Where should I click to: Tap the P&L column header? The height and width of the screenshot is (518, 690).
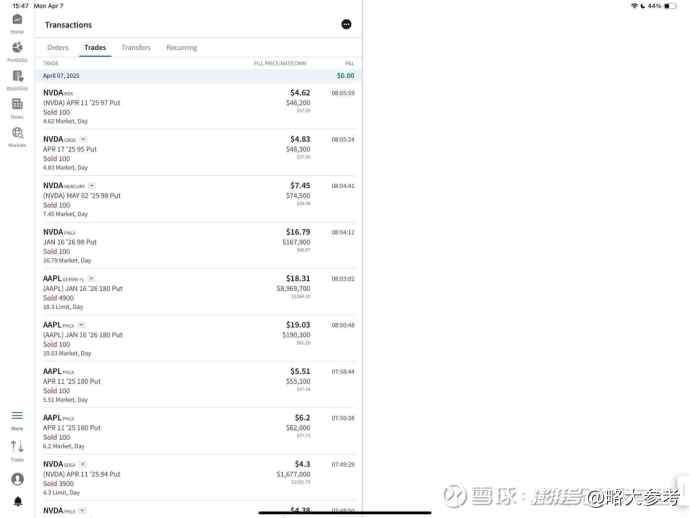(349, 64)
